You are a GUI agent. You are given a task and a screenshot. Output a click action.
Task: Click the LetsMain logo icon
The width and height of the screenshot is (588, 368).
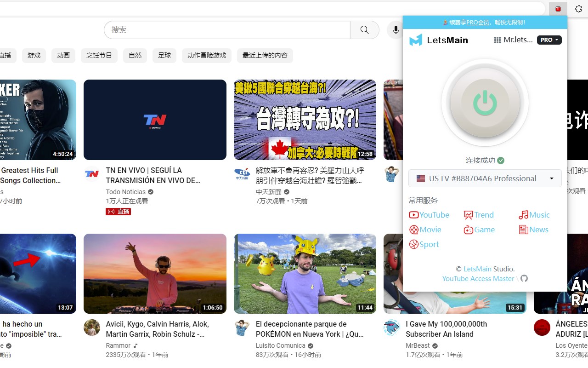pos(416,40)
